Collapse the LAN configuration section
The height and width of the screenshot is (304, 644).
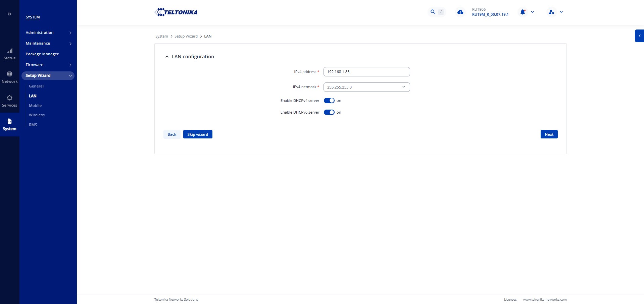pos(167,57)
